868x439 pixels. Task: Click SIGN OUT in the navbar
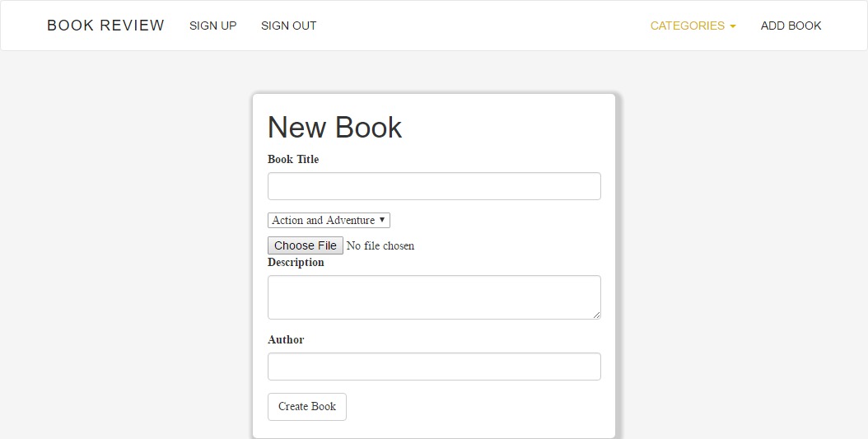(288, 26)
